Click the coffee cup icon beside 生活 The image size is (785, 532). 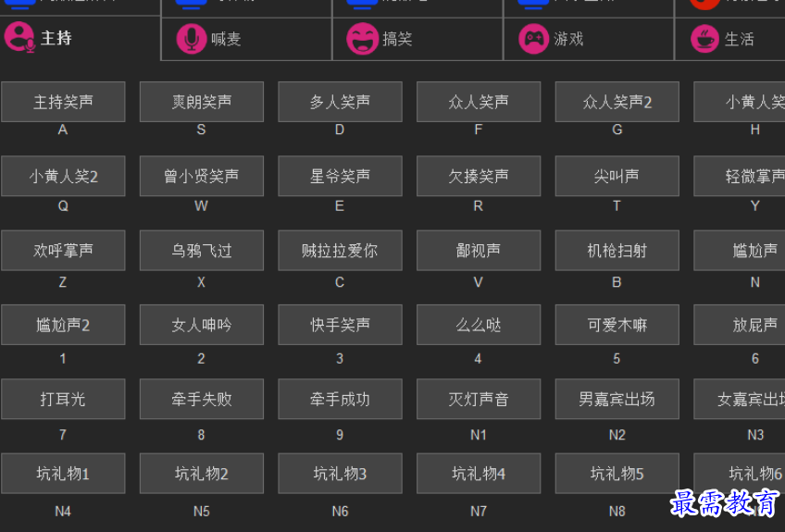click(x=704, y=39)
